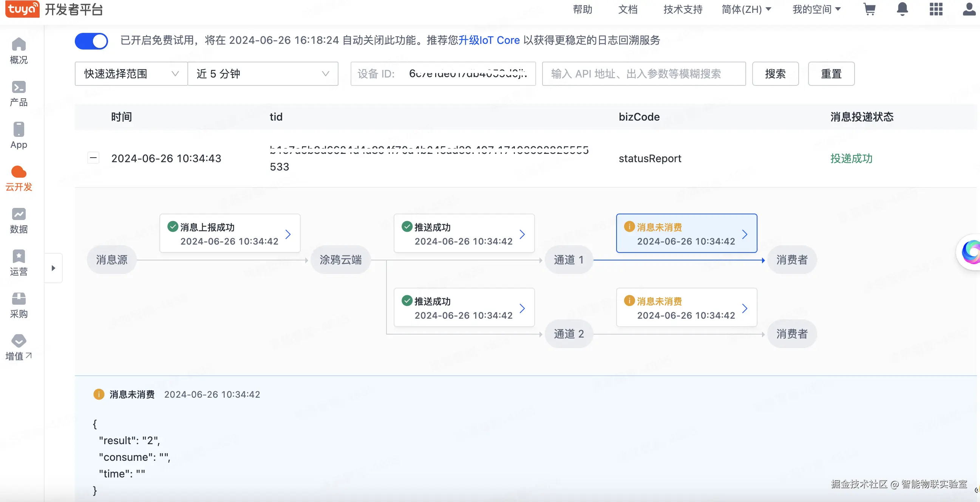Open the shopping cart icon
Viewport: 980px width, 502px height.
tap(869, 9)
